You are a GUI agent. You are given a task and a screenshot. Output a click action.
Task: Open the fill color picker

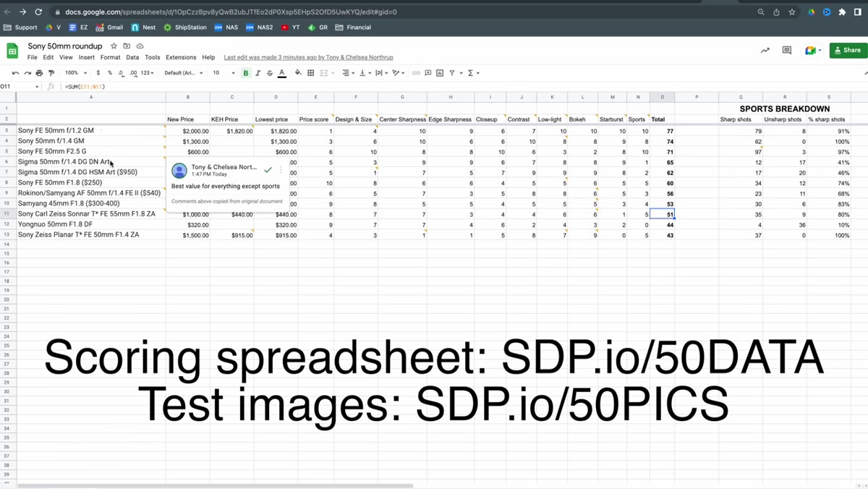(298, 73)
